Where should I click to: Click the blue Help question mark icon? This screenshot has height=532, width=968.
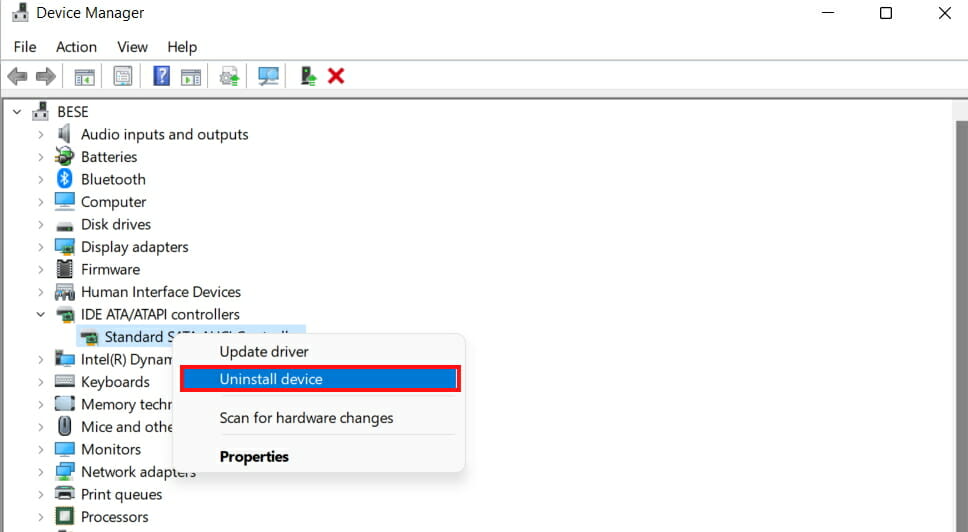(161, 76)
